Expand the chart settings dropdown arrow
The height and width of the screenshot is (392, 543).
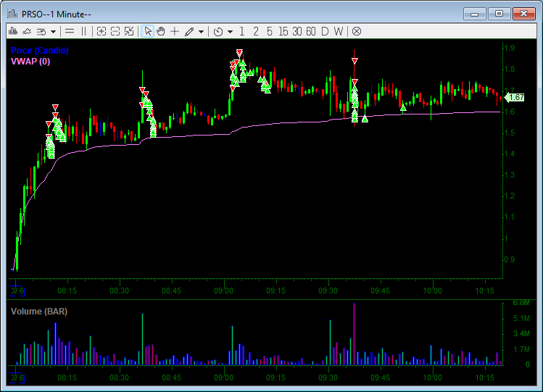tap(54, 32)
